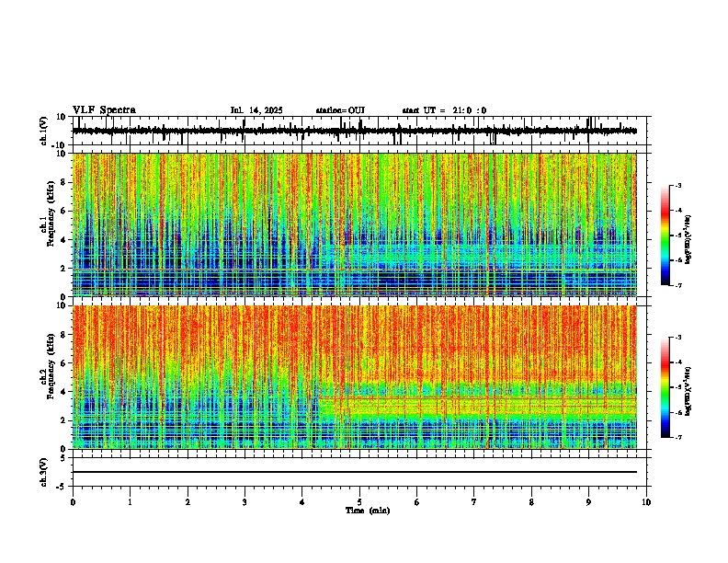Pick the ch.1 spectrogram color scale bar
Screen dimensions: 728x563
665,236
